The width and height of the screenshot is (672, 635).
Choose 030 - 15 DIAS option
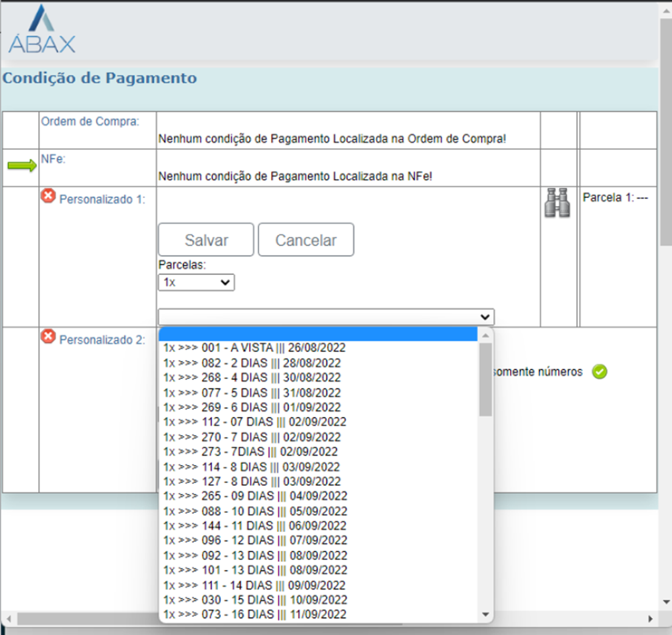pos(254,600)
